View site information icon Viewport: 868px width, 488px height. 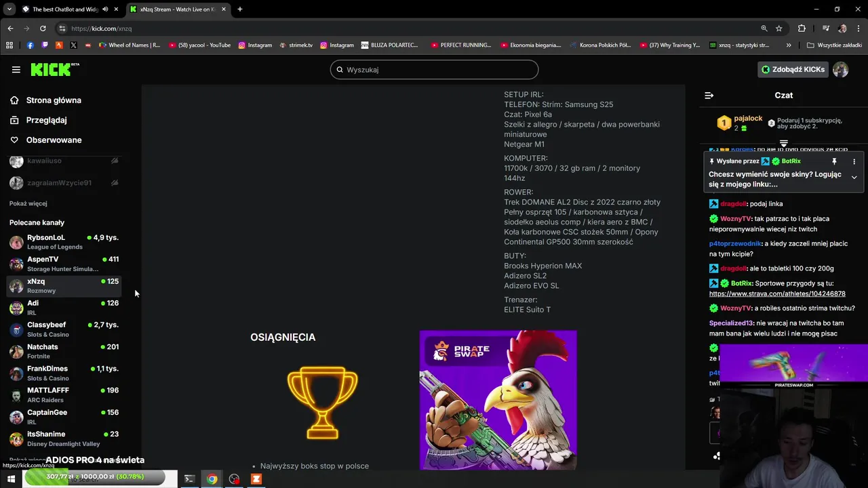pyautogui.click(x=62, y=28)
